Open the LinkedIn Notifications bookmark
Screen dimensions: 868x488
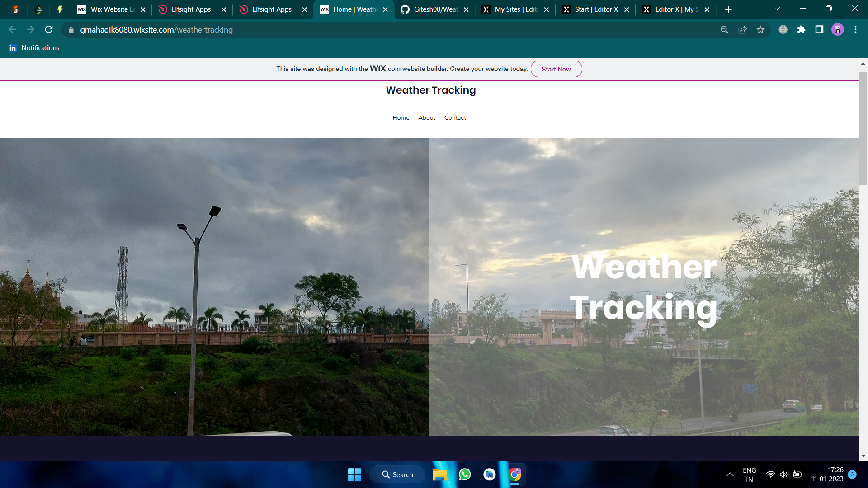coord(34,48)
